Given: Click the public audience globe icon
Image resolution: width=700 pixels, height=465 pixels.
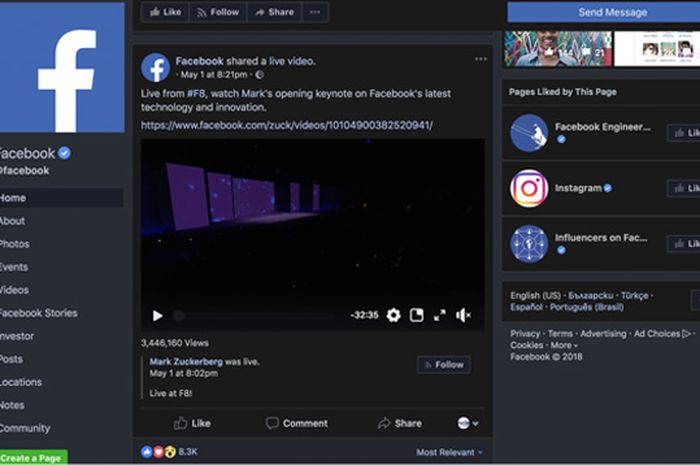Looking at the screenshot, I should click(259, 75).
